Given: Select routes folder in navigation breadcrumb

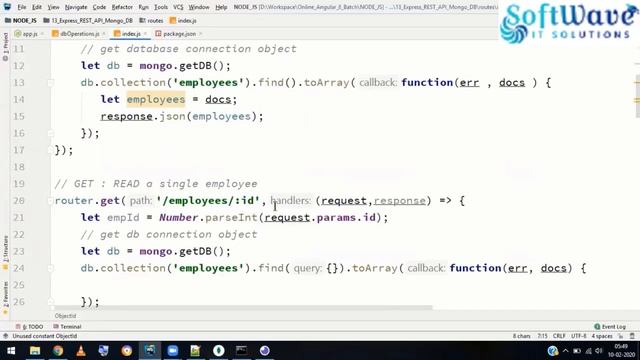Looking at the screenshot, I should click(151, 20).
